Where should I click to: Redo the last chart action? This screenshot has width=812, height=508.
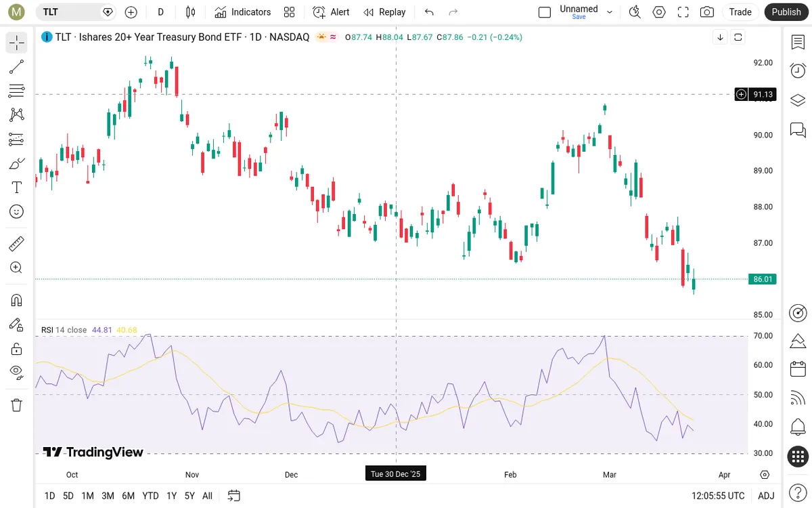(453, 12)
